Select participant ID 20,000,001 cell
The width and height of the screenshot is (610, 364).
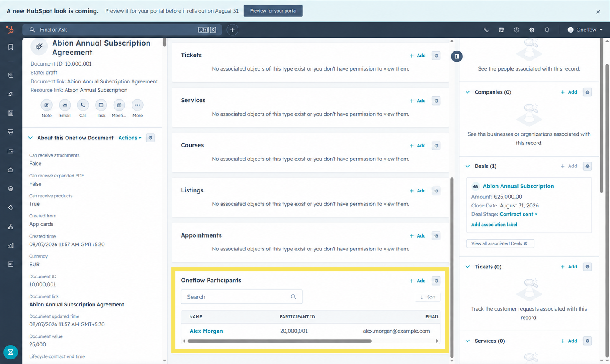coord(294,331)
